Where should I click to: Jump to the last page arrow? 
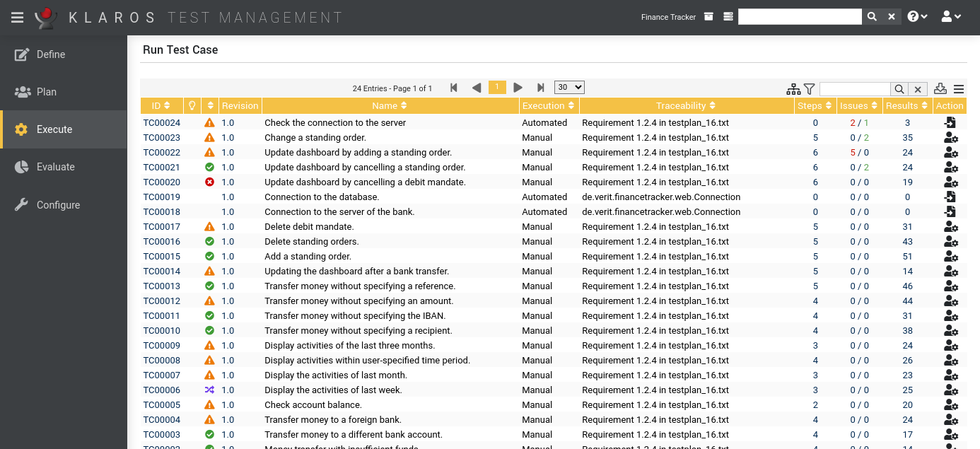click(541, 88)
